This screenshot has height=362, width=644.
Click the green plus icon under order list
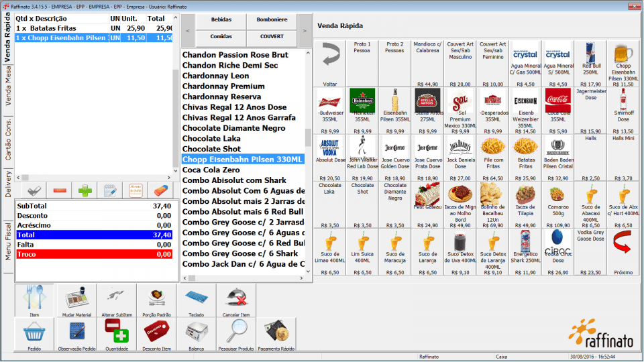(85, 190)
